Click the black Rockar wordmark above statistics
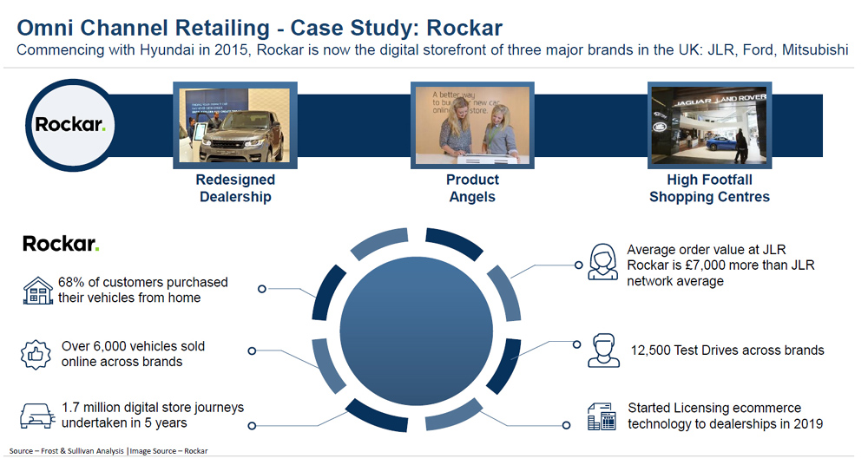Image resolution: width=868 pixels, height=465 pixels. [61, 244]
